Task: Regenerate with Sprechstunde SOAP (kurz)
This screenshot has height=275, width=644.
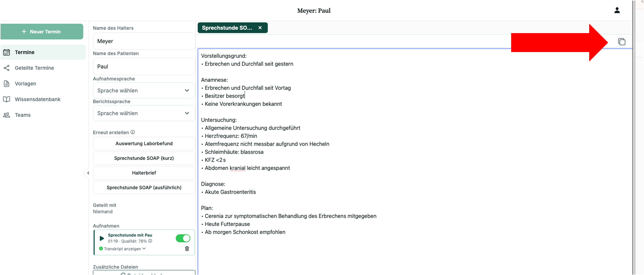Action: (x=144, y=158)
